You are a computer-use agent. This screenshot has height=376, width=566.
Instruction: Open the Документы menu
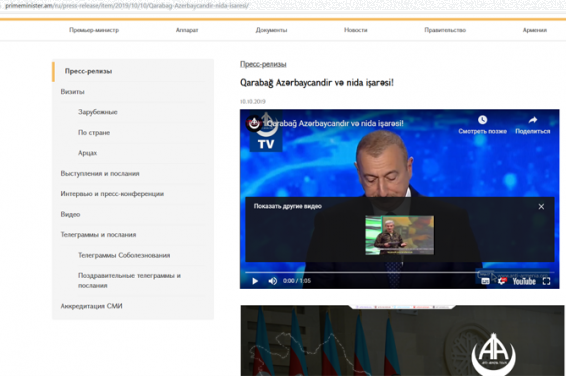click(x=271, y=30)
